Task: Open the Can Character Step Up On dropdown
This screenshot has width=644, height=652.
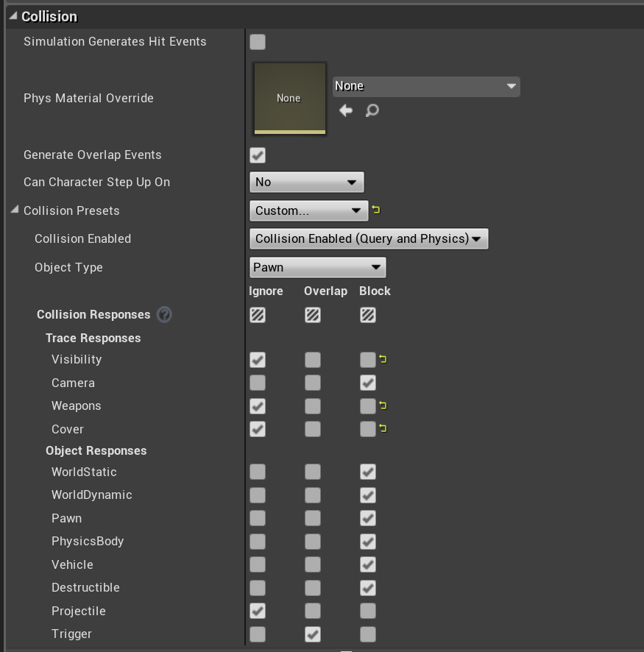Action: tap(307, 182)
